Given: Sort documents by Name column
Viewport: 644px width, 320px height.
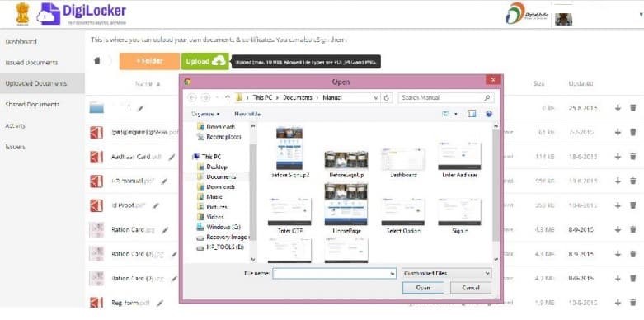Looking at the screenshot, I should [148, 84].
